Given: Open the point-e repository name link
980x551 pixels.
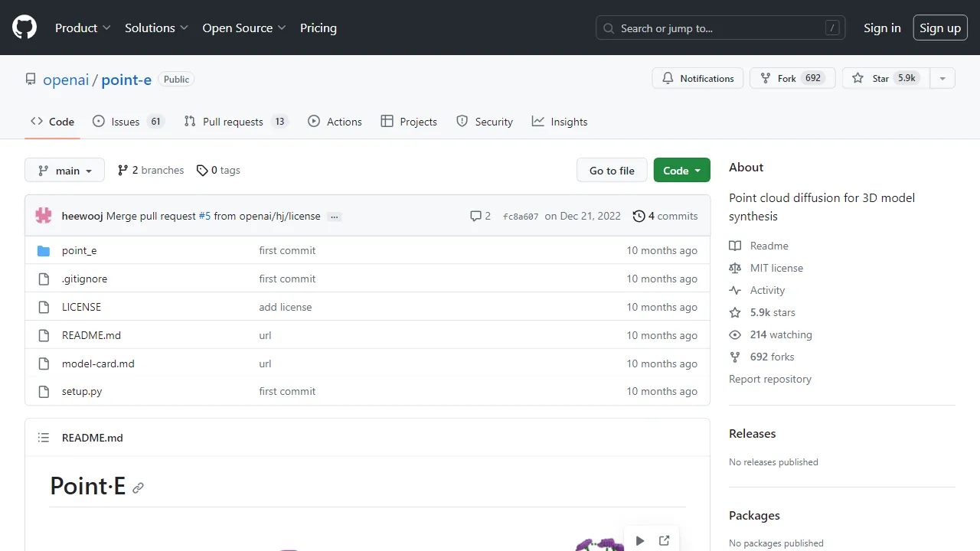Looking at the screenshot, I should click(126, 80).
